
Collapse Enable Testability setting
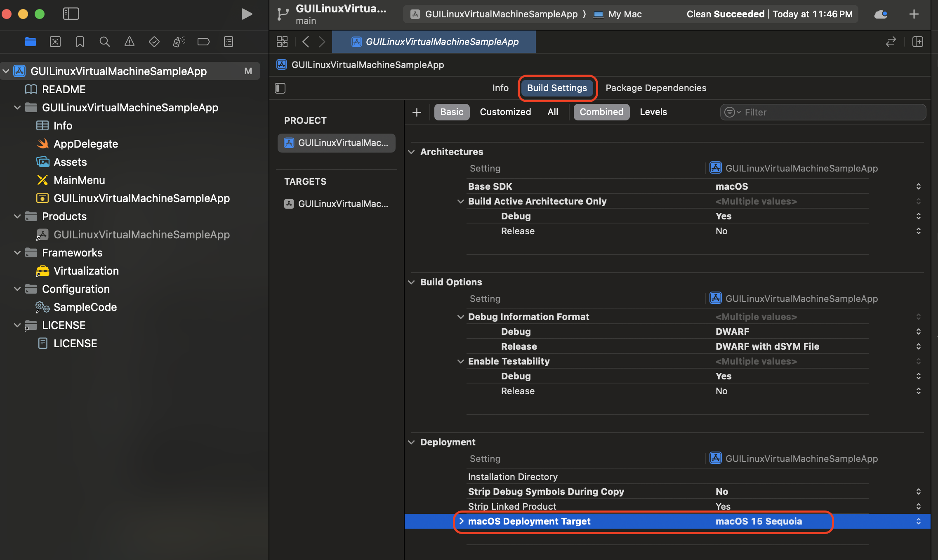(461, 361)
